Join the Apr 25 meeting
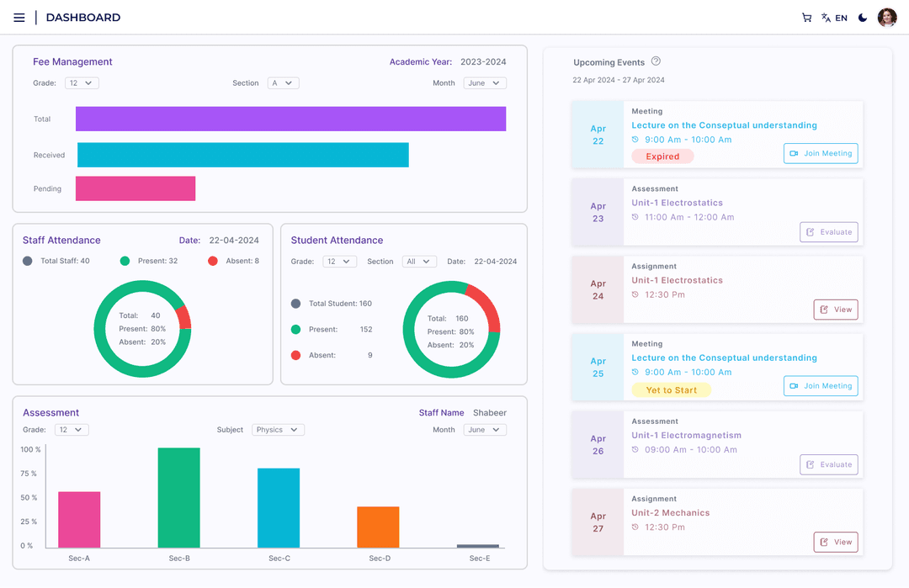909x588 pixels. [x=821, y=386]
